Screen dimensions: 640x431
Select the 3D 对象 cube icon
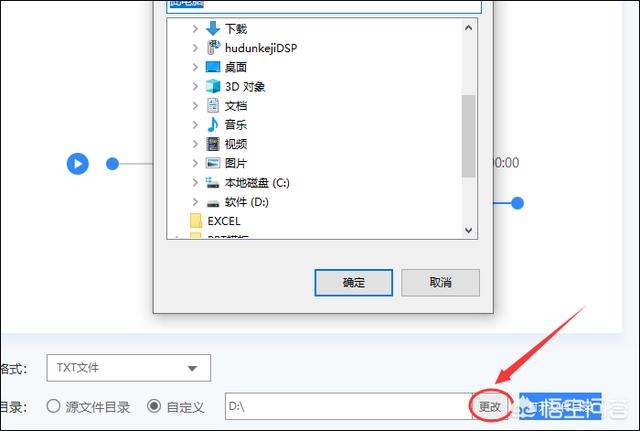click(213, 86)
